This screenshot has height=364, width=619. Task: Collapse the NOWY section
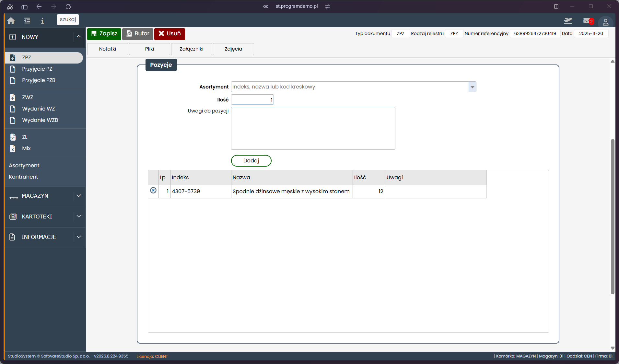(x=78, y=37)
